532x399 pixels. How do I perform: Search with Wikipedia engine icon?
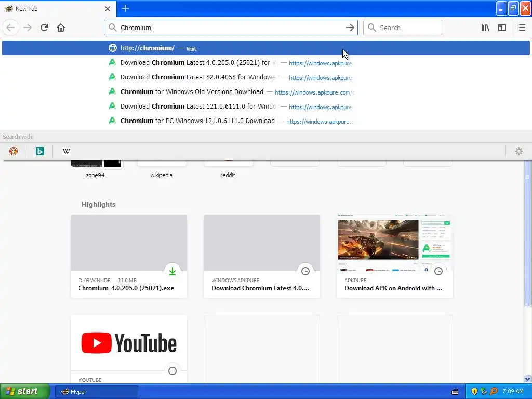[x=66, y=151]
